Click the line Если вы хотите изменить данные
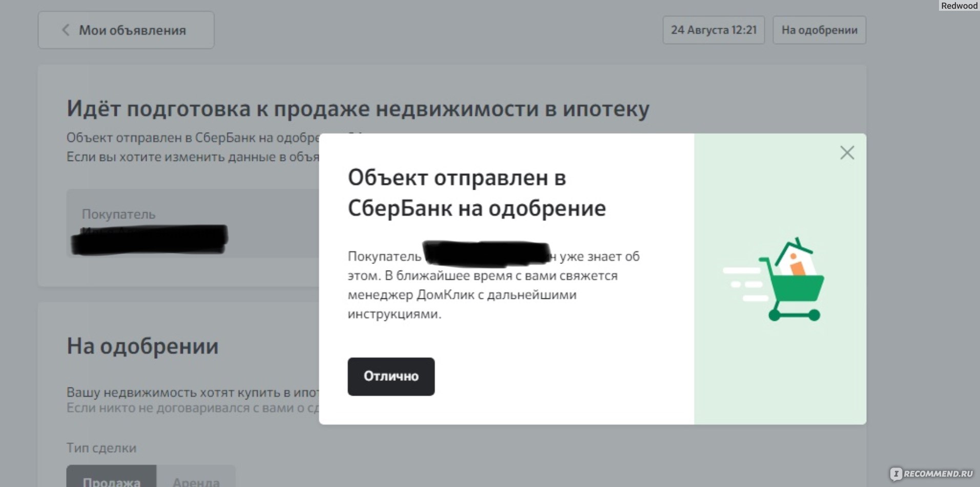980x487 pixels. (193, 157)
